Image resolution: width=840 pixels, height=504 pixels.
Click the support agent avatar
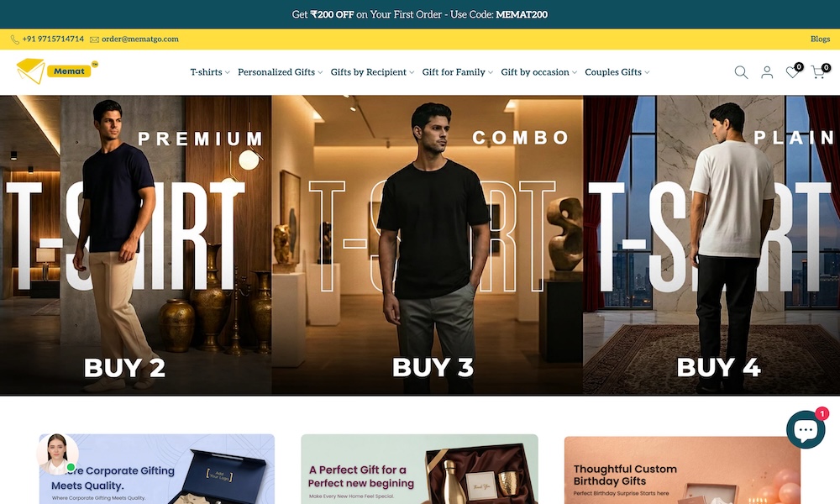pos(57,454)
